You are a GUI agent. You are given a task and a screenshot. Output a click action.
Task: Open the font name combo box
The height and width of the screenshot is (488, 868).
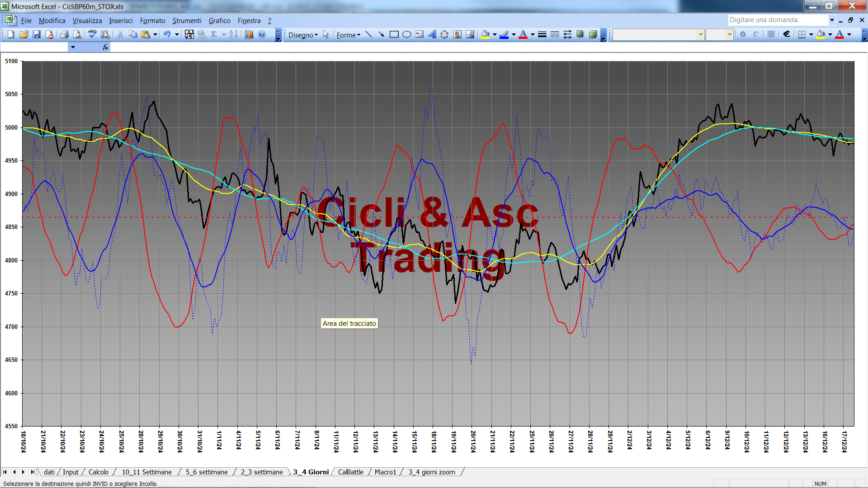coord(659,34)
